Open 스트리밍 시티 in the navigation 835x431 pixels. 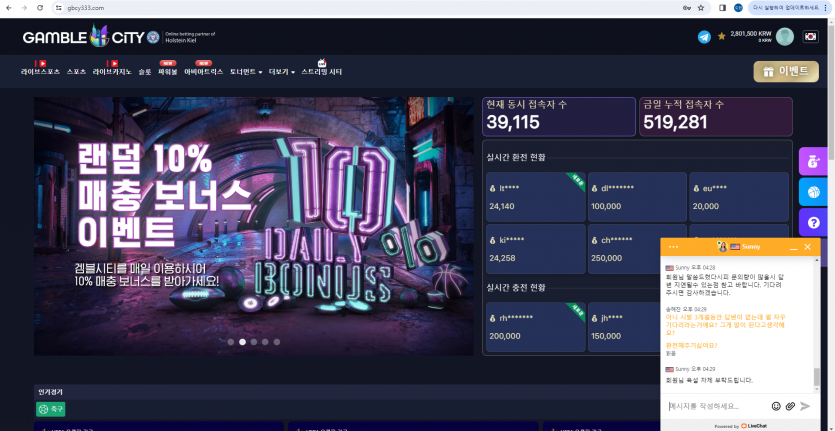(x=322, y=72)
